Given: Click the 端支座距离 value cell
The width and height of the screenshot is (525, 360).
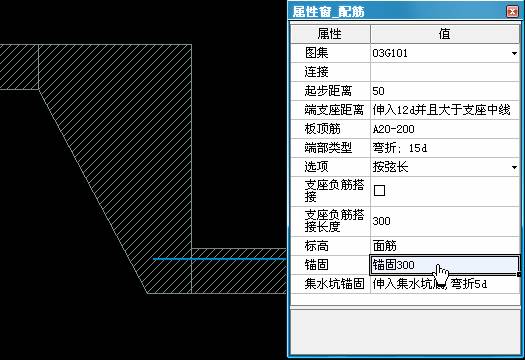Looking at the screenshot, I should pyautogui.click(x=445, y=110).
